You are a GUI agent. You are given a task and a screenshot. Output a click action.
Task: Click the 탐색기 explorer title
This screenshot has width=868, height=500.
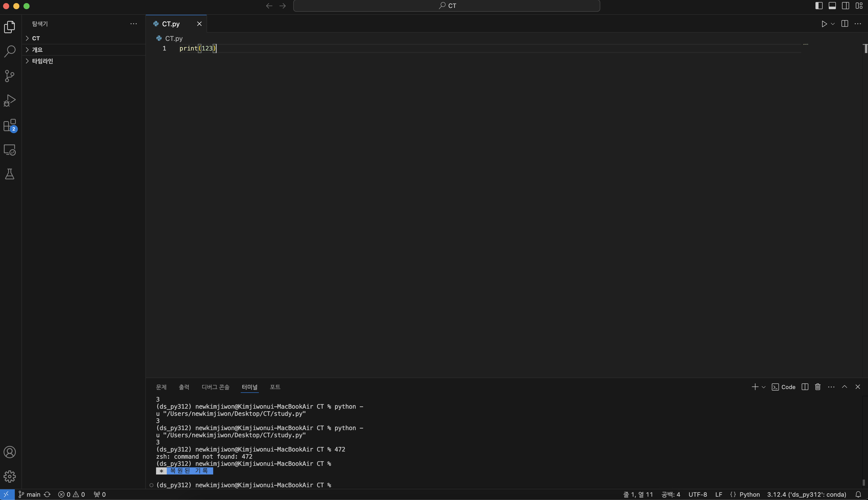40,24
